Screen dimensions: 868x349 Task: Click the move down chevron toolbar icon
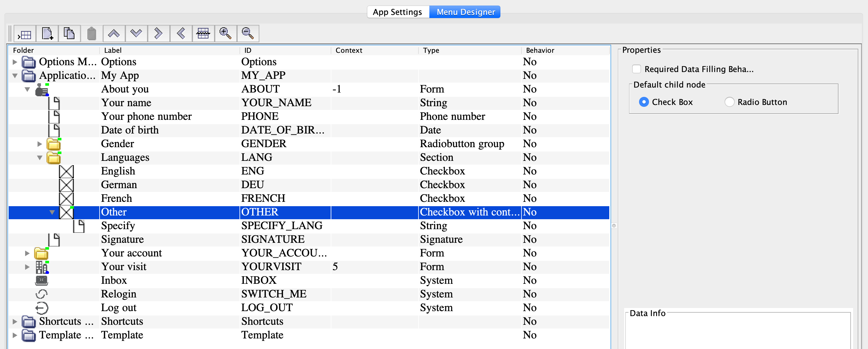(x=136, y=34)
